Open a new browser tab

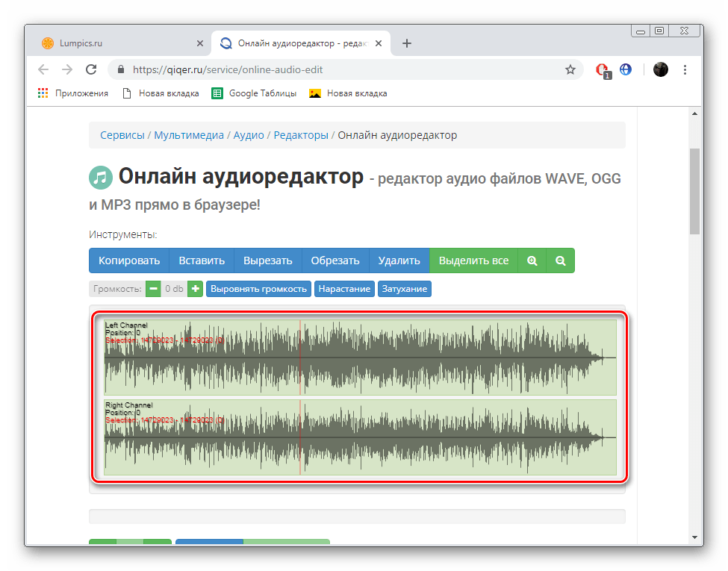coord(407,43)
